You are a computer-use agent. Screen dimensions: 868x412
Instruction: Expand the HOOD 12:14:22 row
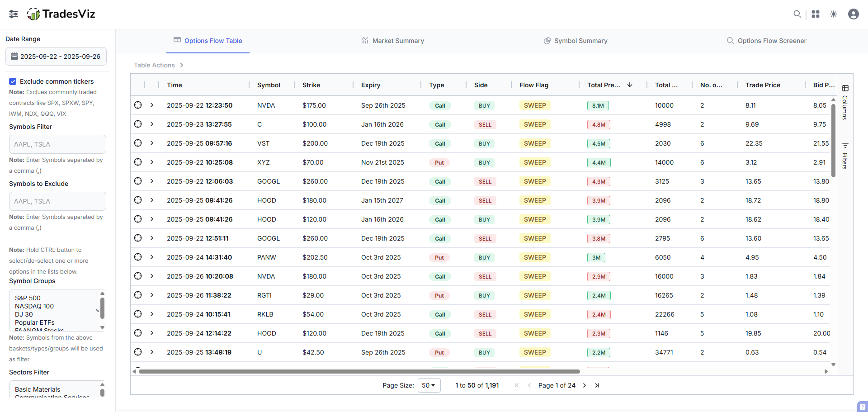point(152,333)
